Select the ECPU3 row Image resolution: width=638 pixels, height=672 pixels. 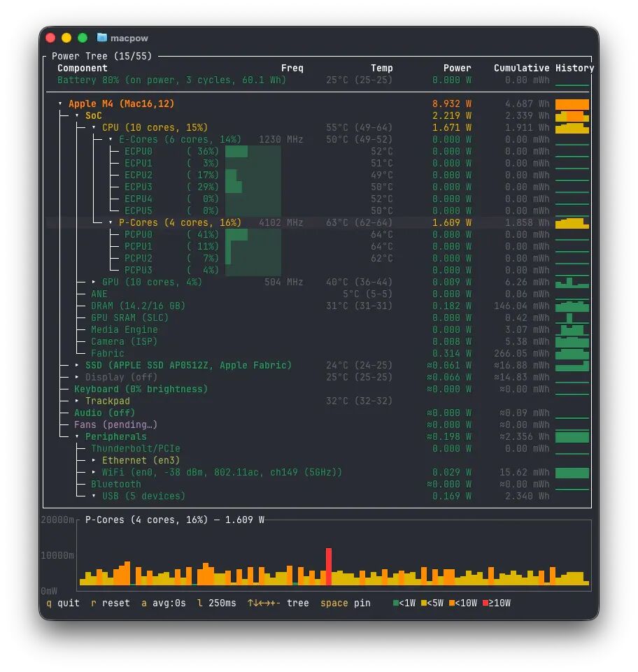coord(318,187)
